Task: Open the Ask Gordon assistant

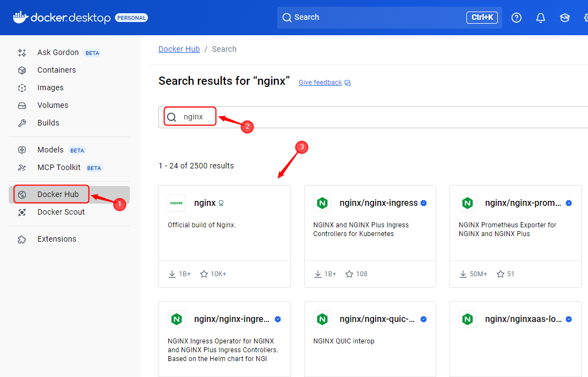Action: 57,52
